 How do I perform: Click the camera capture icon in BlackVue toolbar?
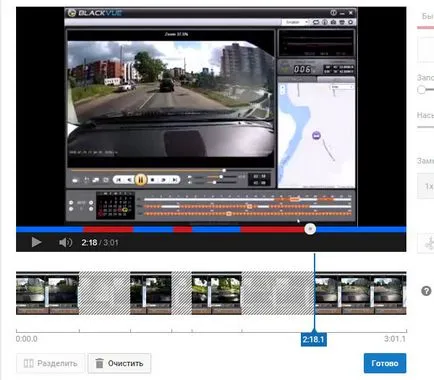click(x=333, y=22)
